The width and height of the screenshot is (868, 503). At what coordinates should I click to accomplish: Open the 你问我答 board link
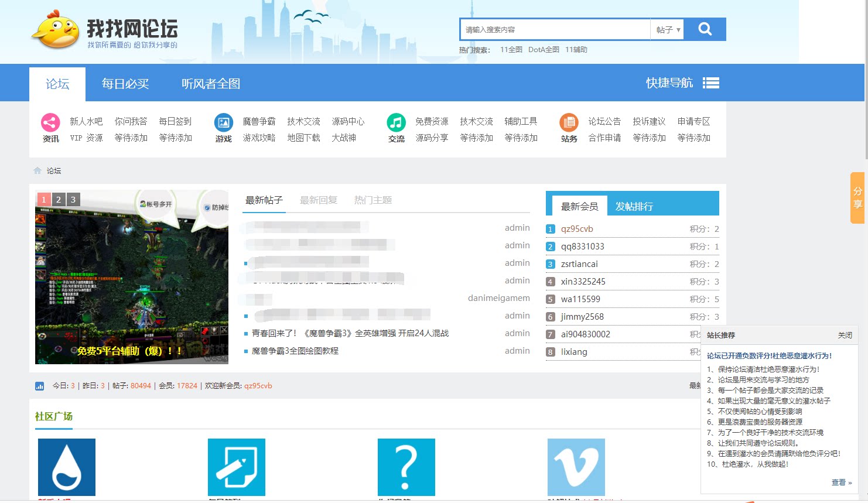coord(131,121)
